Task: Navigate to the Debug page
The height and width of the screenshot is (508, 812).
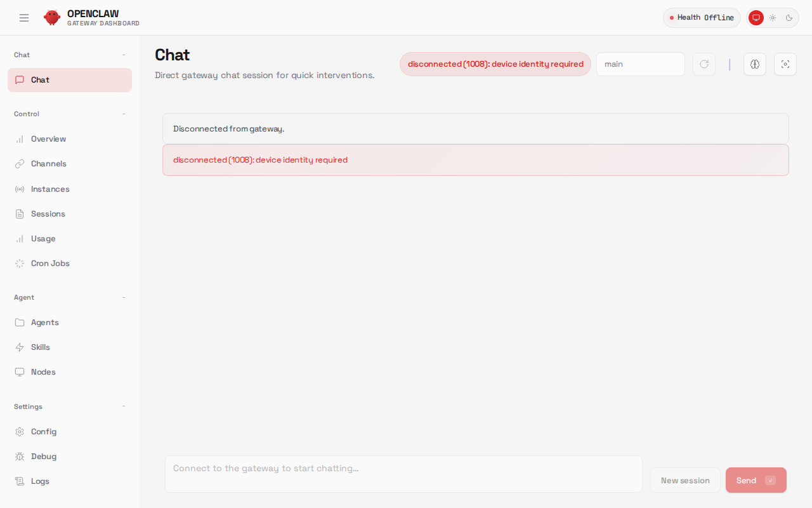Action: click(43, 456)
